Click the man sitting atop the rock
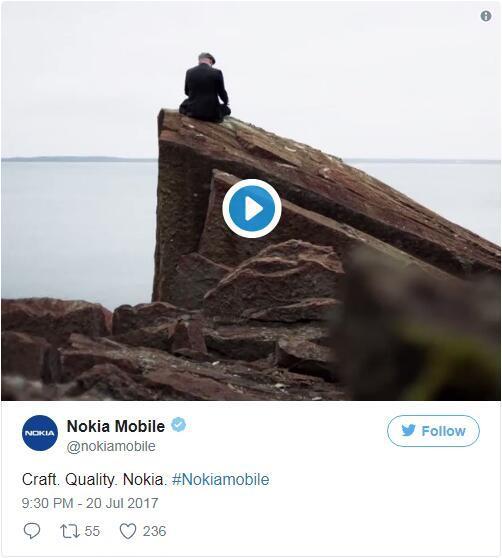The height and width of the screenshot is (558, 502). (205, 88)
